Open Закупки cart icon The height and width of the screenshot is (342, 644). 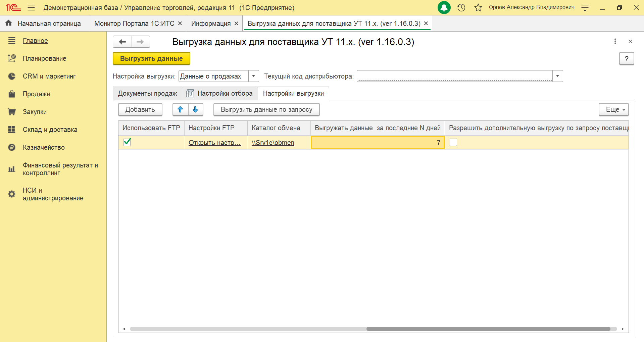point(12,112)
